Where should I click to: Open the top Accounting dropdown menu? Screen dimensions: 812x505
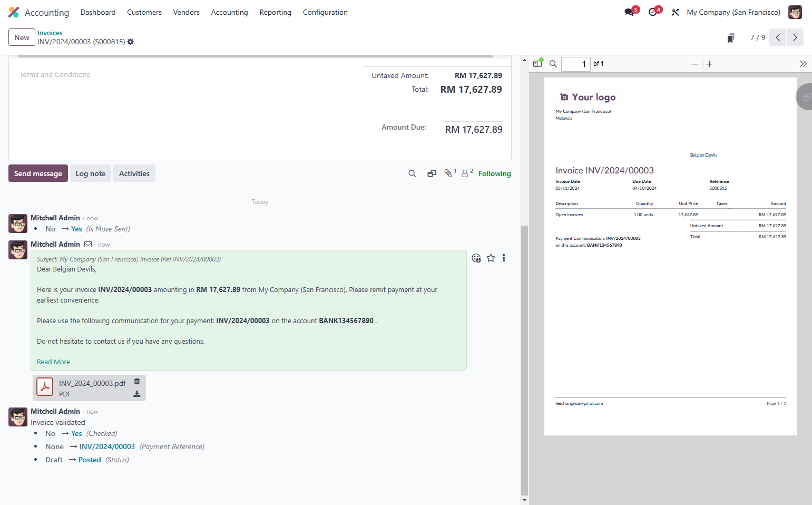[x=229, y=12]
